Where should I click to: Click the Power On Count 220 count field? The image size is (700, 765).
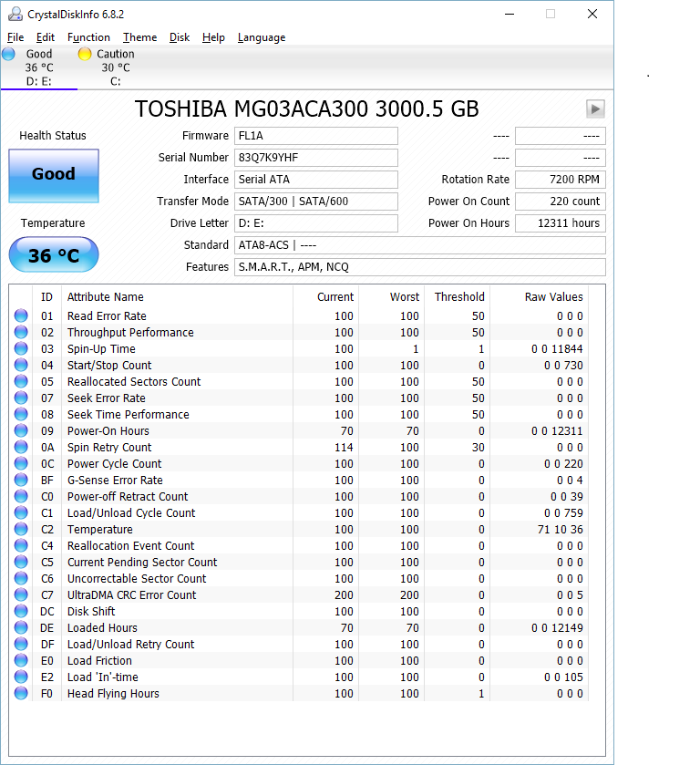pos(561,202)
